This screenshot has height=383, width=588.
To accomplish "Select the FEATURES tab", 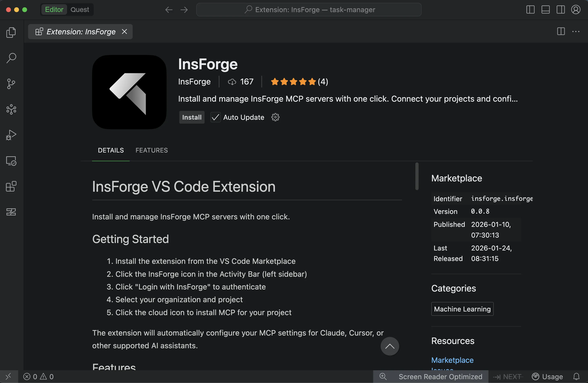I will 151,150.
